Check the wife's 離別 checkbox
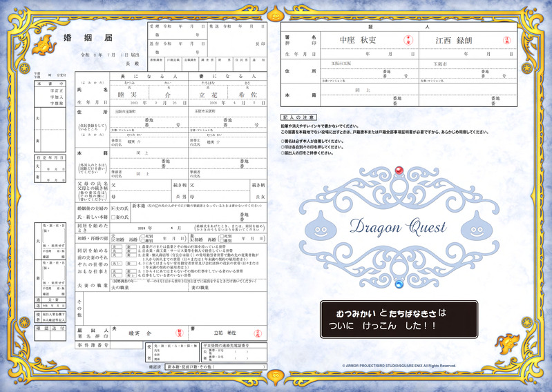 (222, 241)
